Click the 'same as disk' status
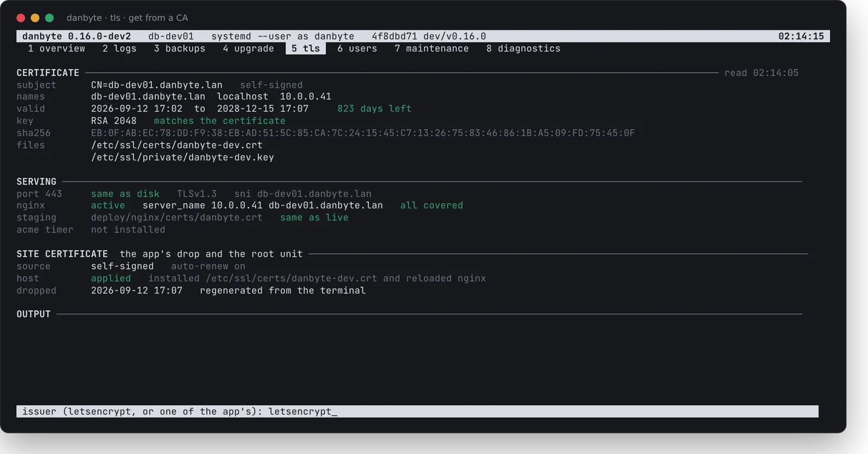 (x=125, y=194)
